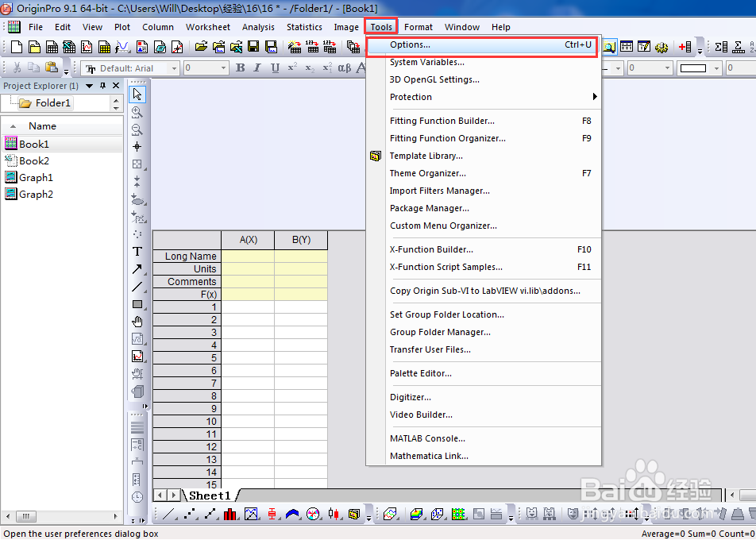Select the Pointer arrow tool
The height and width of the screenshot is (540, 756).
[x=137, y=94]
